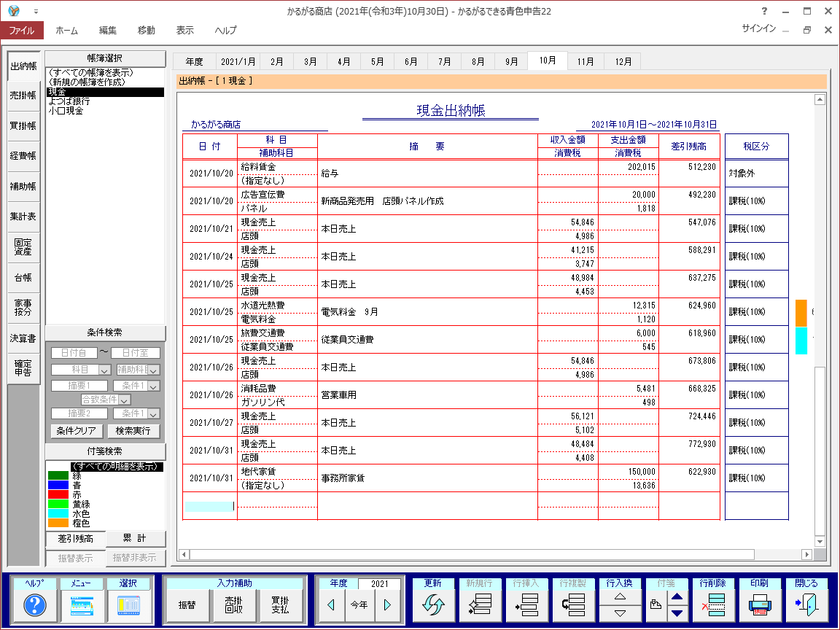Viewport: 840px width, 630px height.
Task: Go to next fiscal year arrow
Action: 388,605
